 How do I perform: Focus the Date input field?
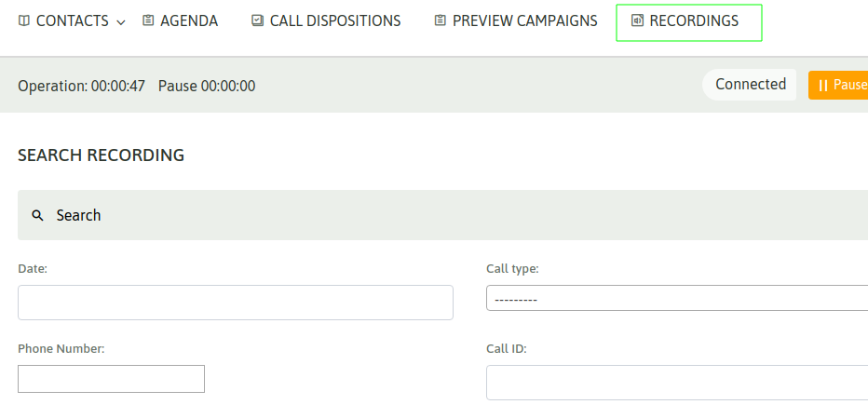click(x=236, y=303)
